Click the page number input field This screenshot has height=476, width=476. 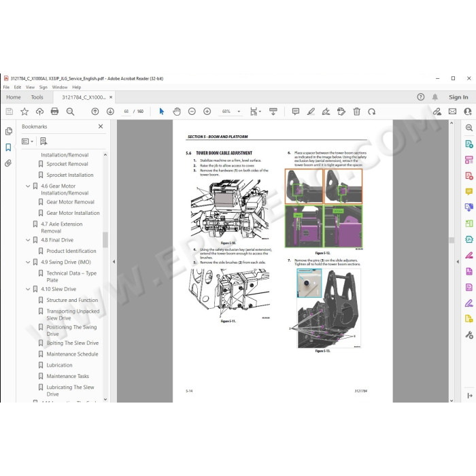coord(126,112)
